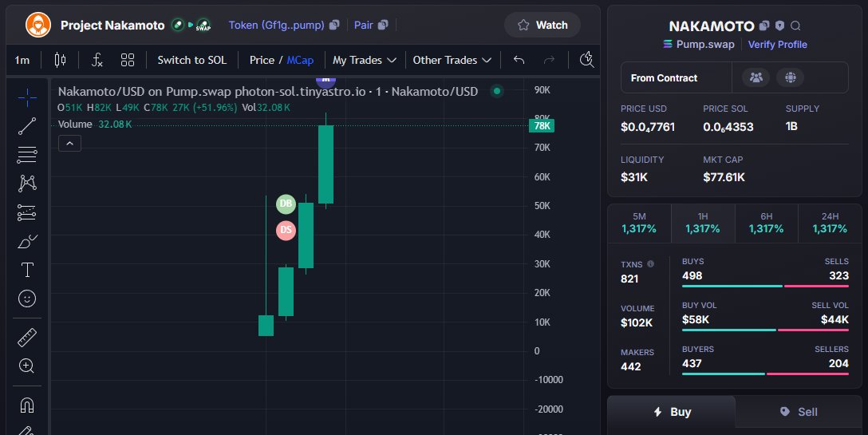
Task: Click the LIQUIDITY value $31K
Action: [633, 177]
